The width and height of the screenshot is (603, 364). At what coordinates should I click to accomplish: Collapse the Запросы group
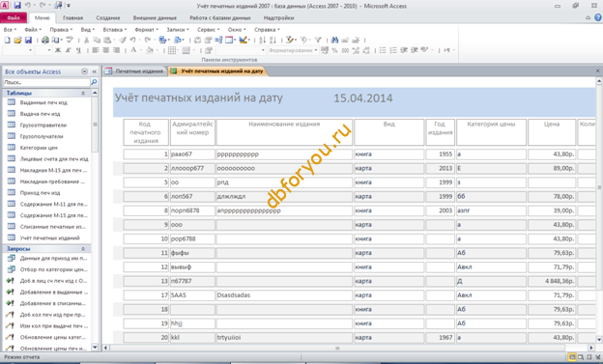click(x=83, y=249)
